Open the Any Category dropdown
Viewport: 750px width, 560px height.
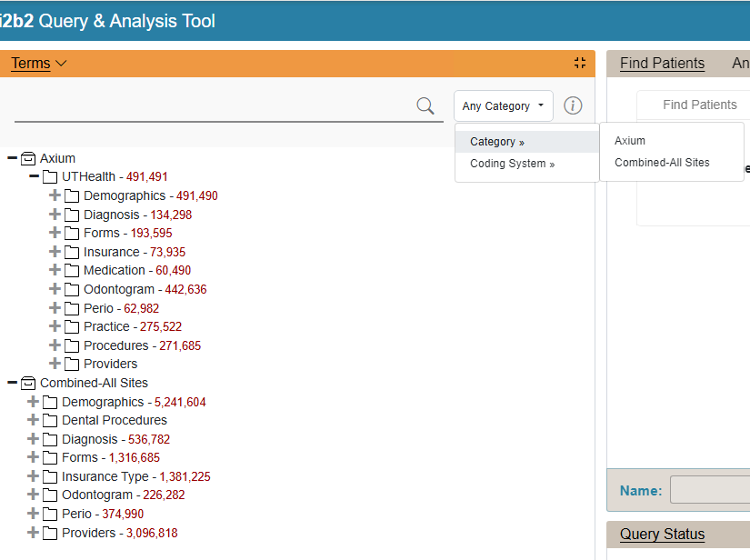coord(503,105)
